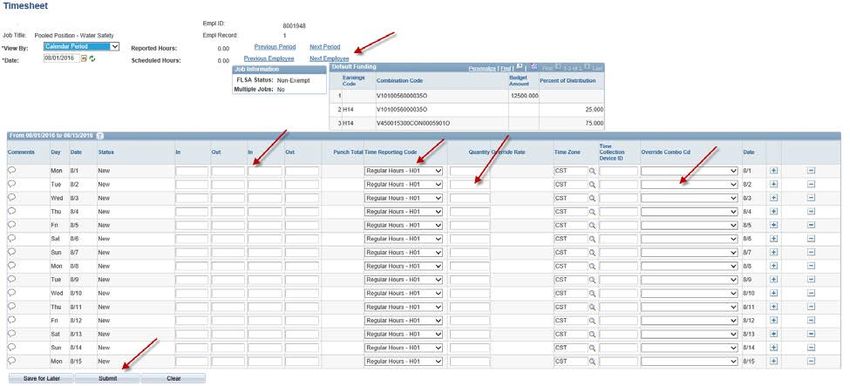The image size is (850, 386).
Task: Add a row with plus icon on 8/6
Action: coord(774,239)
